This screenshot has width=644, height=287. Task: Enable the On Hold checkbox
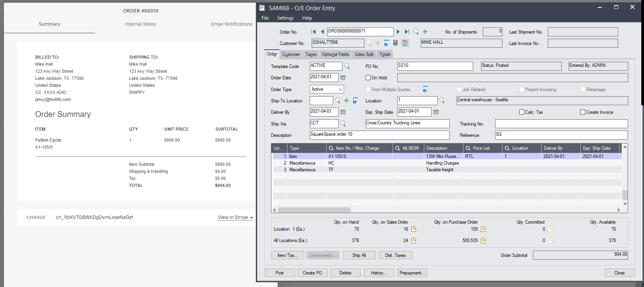[368, 78]
